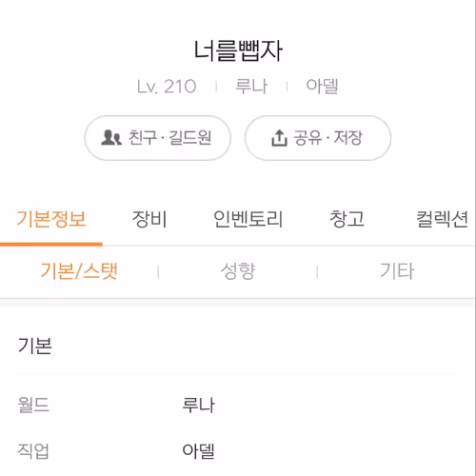Click the share upload arrow icon
Viewport: 476px width, 476px height.
pyautogui.click(x=279, y=138)
